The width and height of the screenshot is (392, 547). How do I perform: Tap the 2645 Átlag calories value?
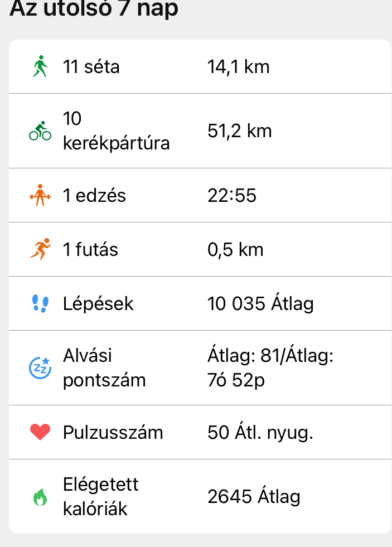point(254,497)
